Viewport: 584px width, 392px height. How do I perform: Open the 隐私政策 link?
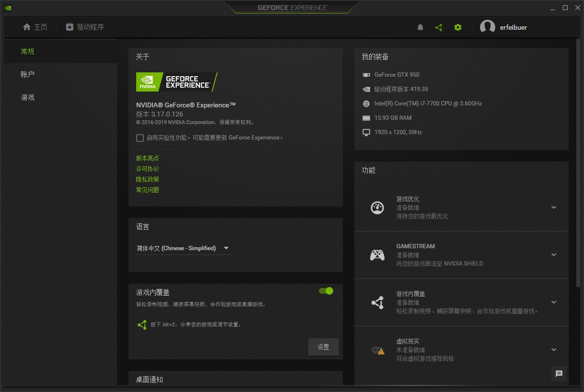(x=148, y=179)
